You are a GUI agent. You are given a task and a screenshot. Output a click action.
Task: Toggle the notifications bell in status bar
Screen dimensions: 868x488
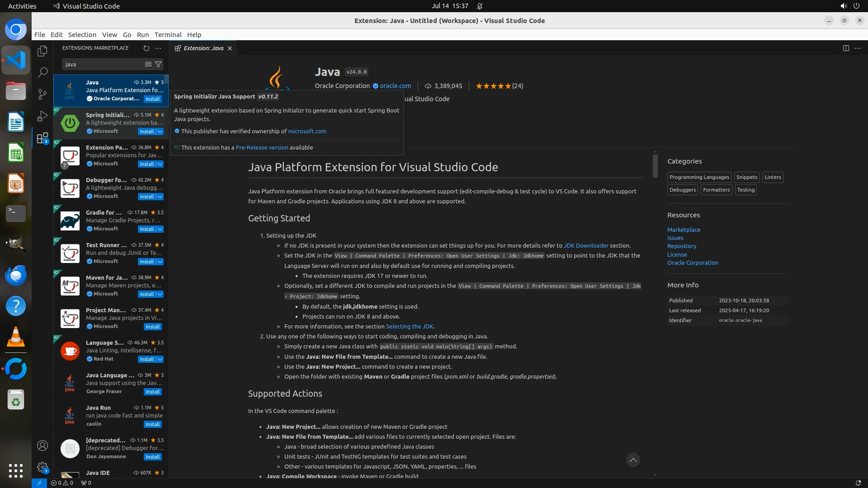coord(858,483)
